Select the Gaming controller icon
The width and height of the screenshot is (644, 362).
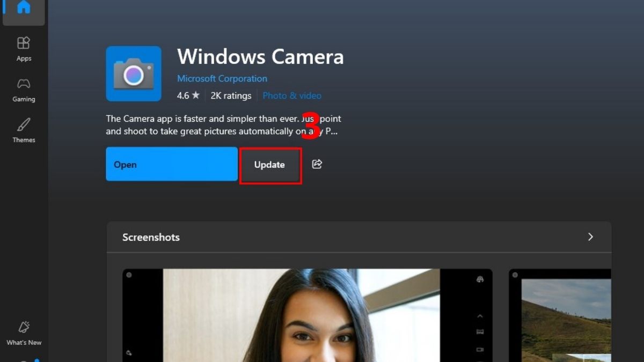coord(24,89)
